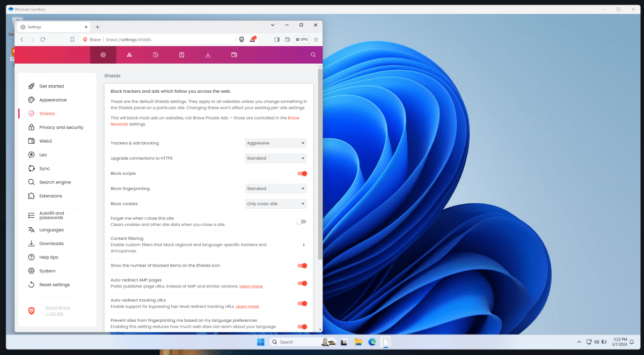Open Bookmarks from the settings toolbar

coord(181,54)
